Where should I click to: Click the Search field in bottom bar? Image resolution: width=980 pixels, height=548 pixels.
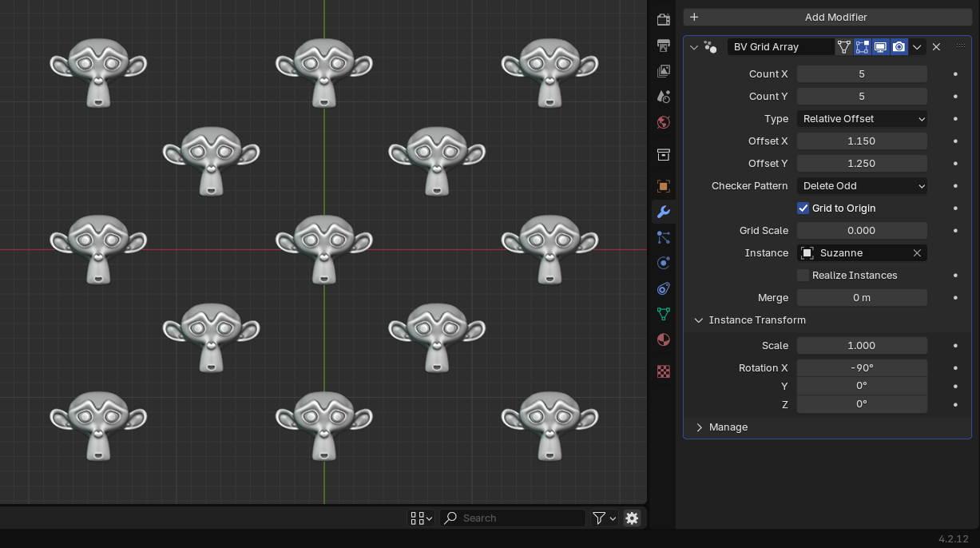click(x=513, y=518)
